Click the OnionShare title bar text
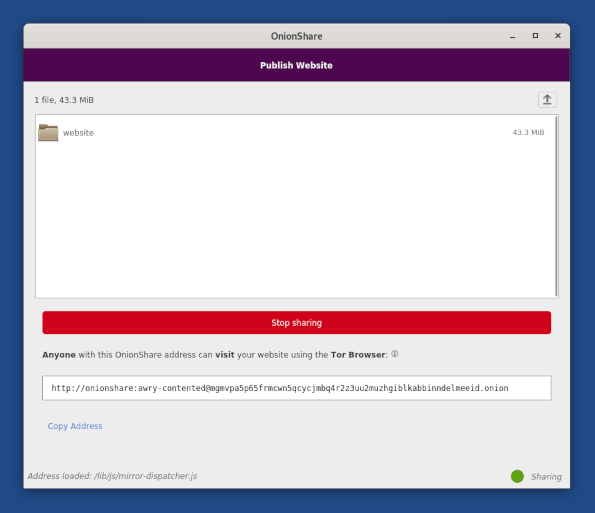 pyautogui.click(x=296, y=36)
